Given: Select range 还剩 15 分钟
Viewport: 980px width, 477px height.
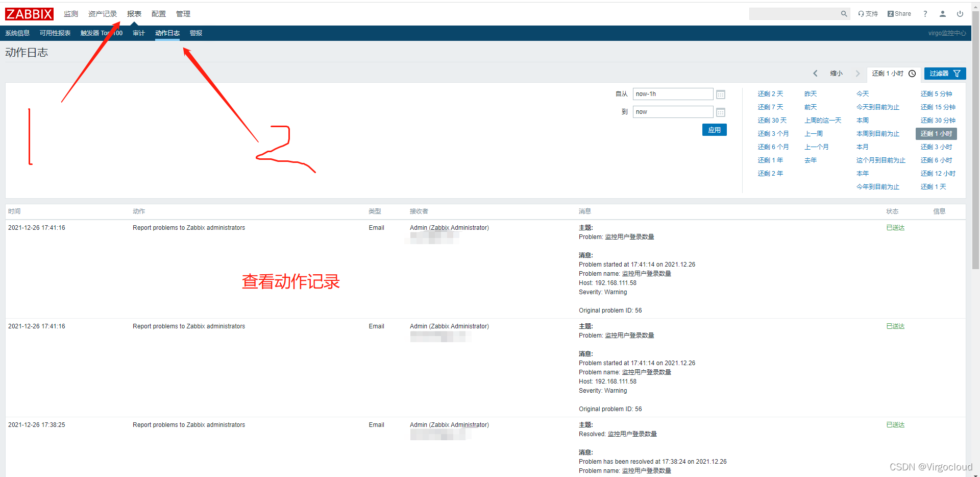Looking at the screenshot, I should coord(938,107).
